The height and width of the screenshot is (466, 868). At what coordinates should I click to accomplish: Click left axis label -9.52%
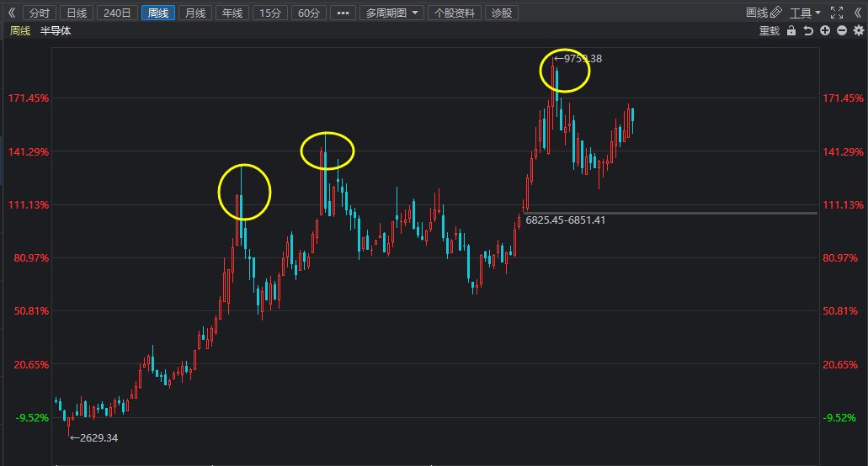31,418
